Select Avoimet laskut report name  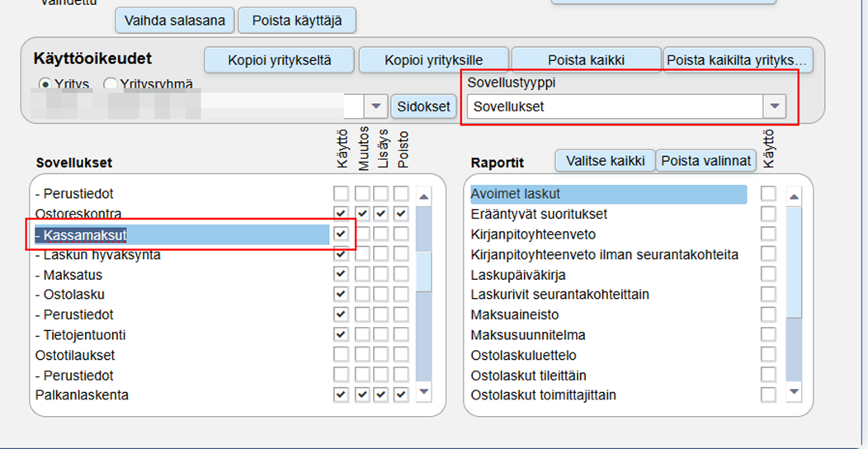coord(516,194)
